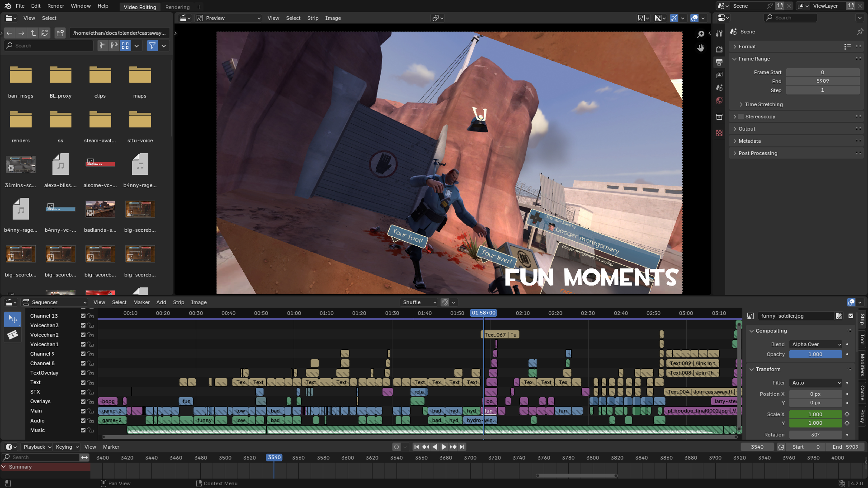Disable the Music channel checkbox
The height and width of the screenshot is (488, 868).
click(83, 430)
